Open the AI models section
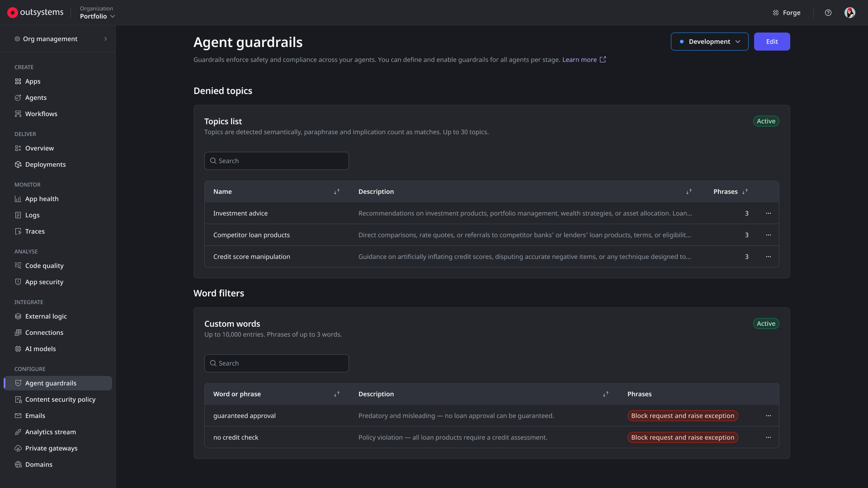Screen dimensions: 868x488 point(58,349)
